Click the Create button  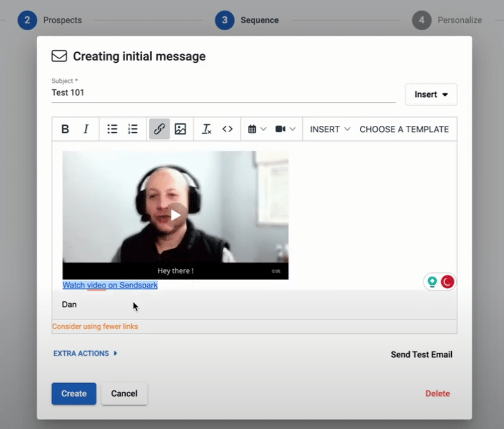pos(74,394)
